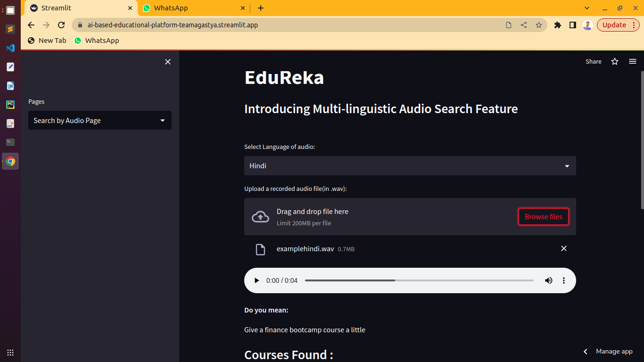Reload the page with the refresh icon

tap(61, 25)
